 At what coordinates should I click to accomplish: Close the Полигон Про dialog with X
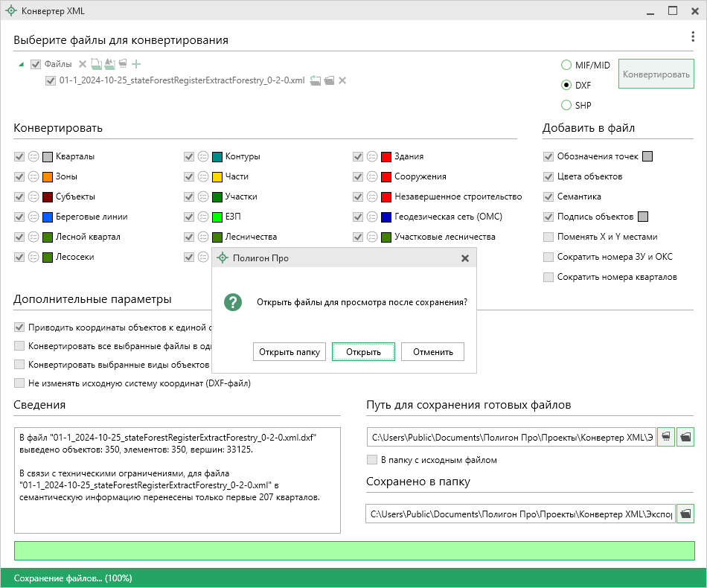pos(465,258)
